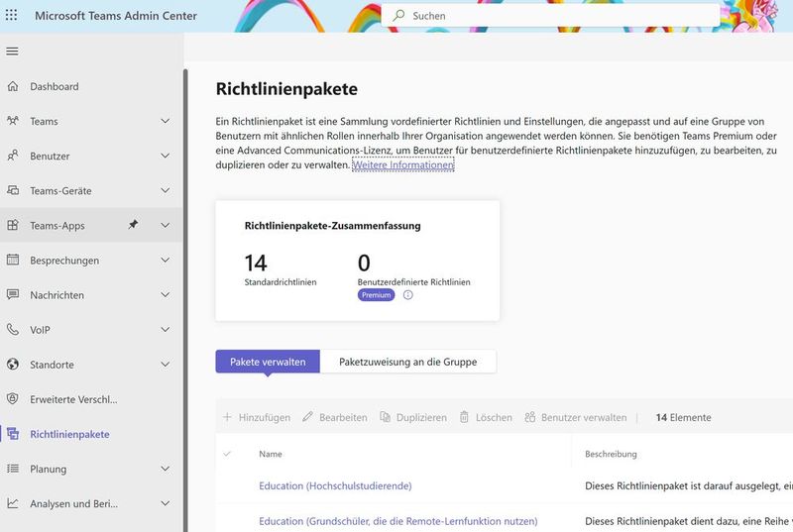Click the Richtlinienpakete-Zusammenfassung card heading
The height and width of the screenshot is (532, 793).
tap(333, 226)
